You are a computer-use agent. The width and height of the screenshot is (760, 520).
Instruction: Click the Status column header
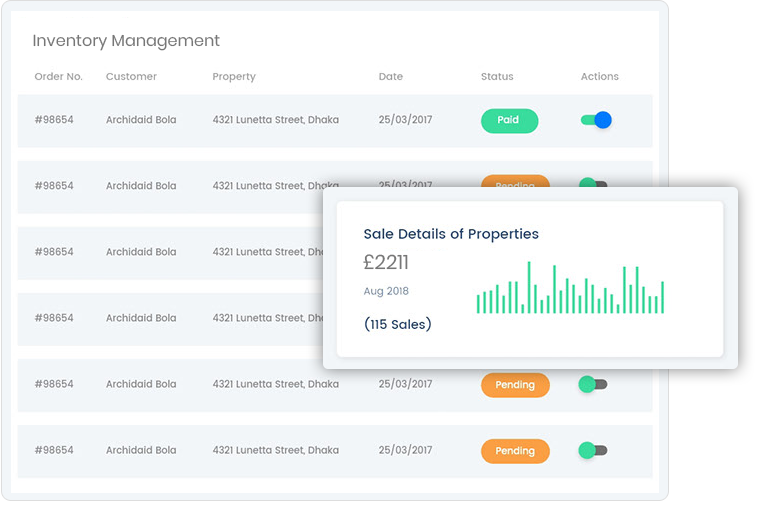click(x=497, y=76)
